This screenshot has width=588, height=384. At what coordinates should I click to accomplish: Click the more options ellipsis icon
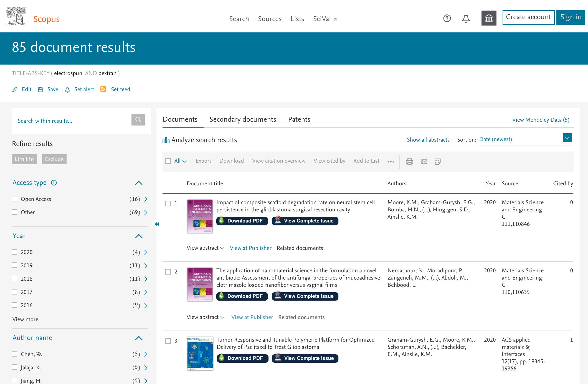tap(391, 162)
